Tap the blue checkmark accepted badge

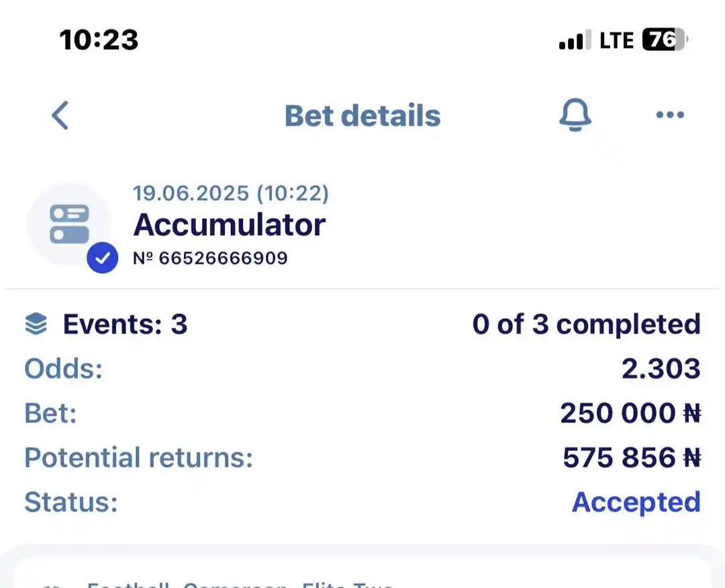102,258
